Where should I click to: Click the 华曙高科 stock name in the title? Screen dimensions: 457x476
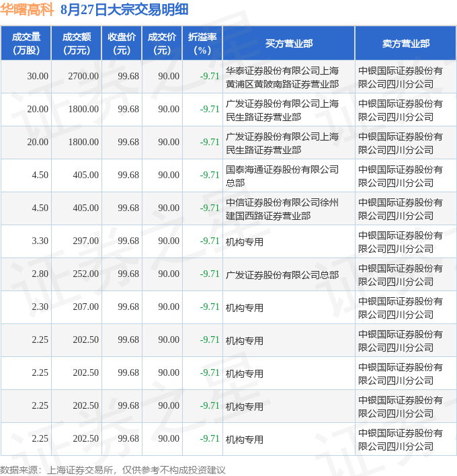(27, 9)
